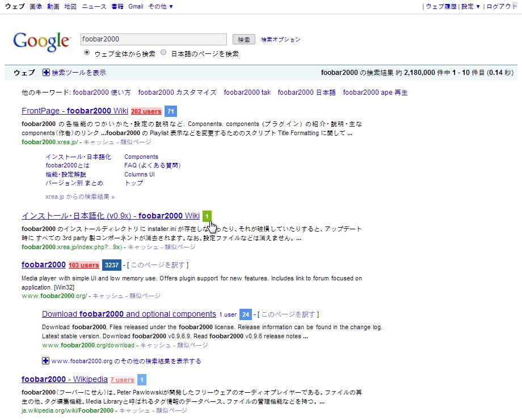Open the main foobar2000 result link
522x420 pixels.
(x=44, y=265)
